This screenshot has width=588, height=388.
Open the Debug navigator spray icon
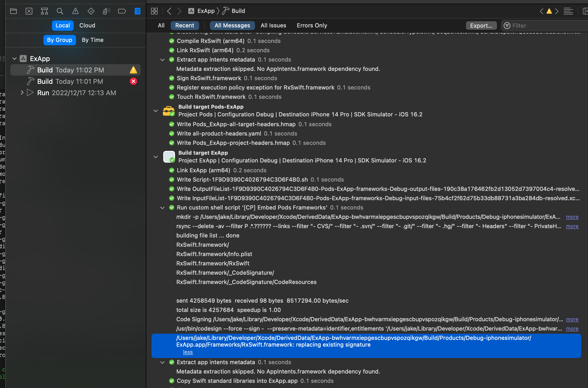(x=106, y=11)
